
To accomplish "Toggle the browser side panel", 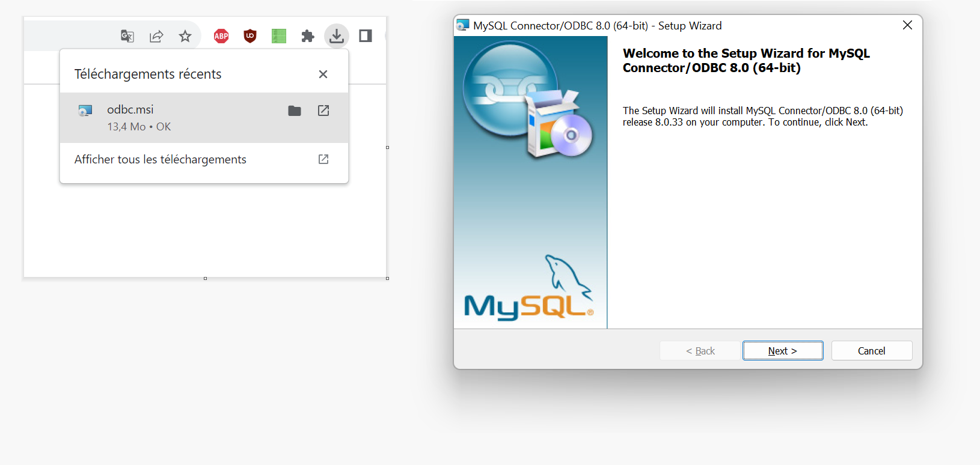I will (366, 36).
